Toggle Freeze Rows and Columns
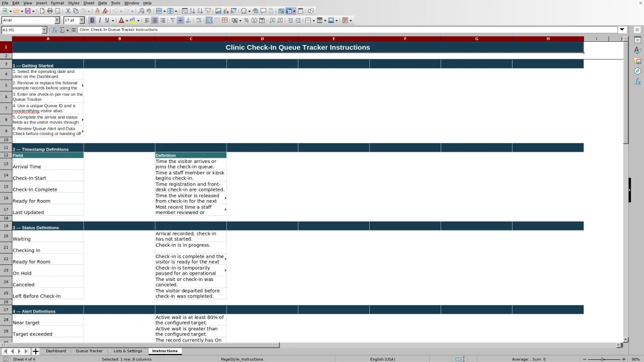The image size is (644, 362). [289, 11]
